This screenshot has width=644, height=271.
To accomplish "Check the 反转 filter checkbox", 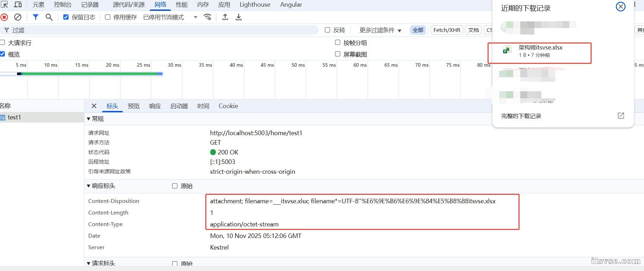I will 327,30.
